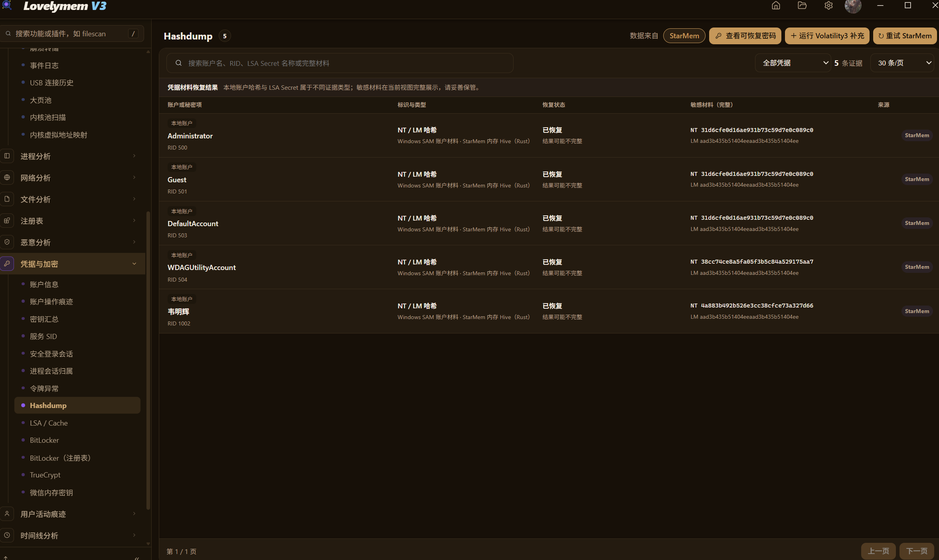
Task: Click the 文件分析 file icon
Action: (7, 199)
